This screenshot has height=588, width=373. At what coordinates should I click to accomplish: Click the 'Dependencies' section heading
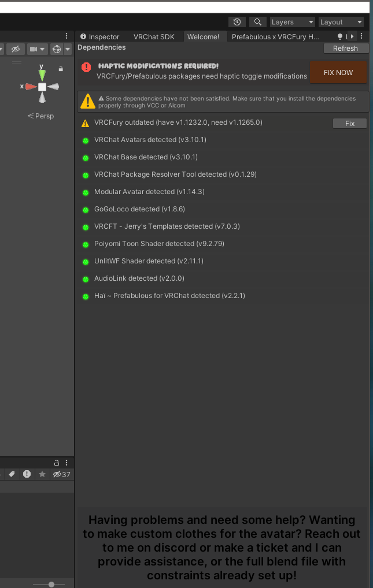(x=101, y=47)
